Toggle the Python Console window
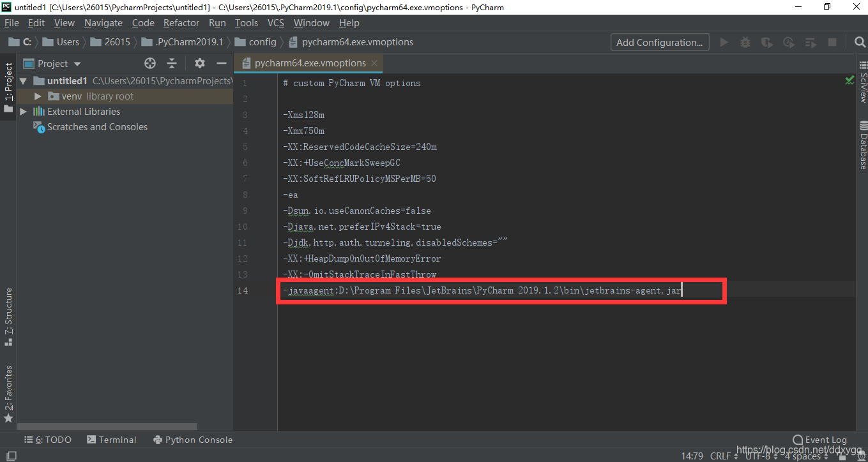 [x=192, y=440]
